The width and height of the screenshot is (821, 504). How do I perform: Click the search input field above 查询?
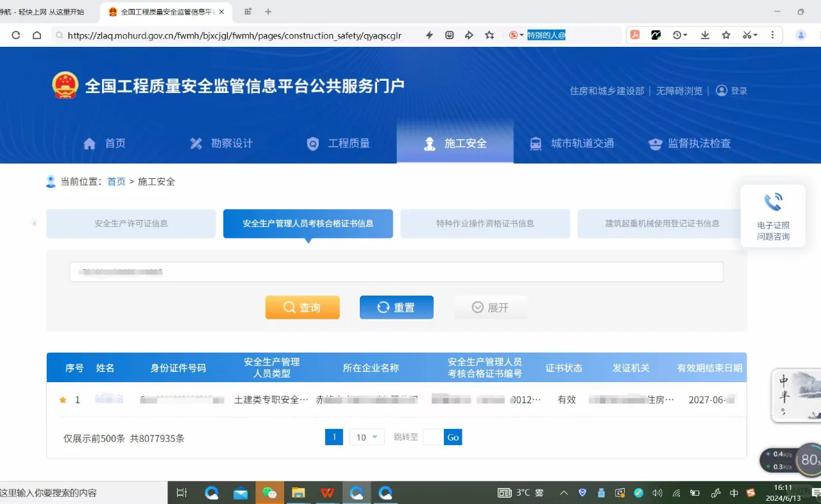[396, 271]
